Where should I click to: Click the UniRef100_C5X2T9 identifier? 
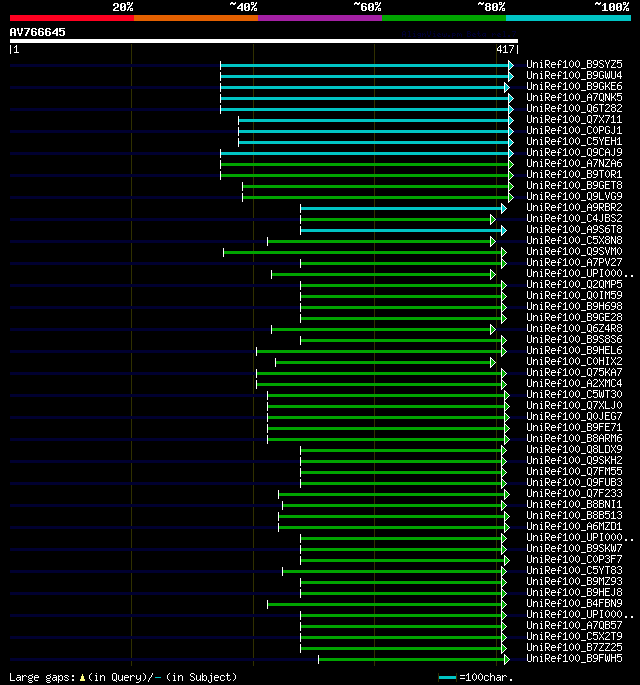[x=574, y=637]
